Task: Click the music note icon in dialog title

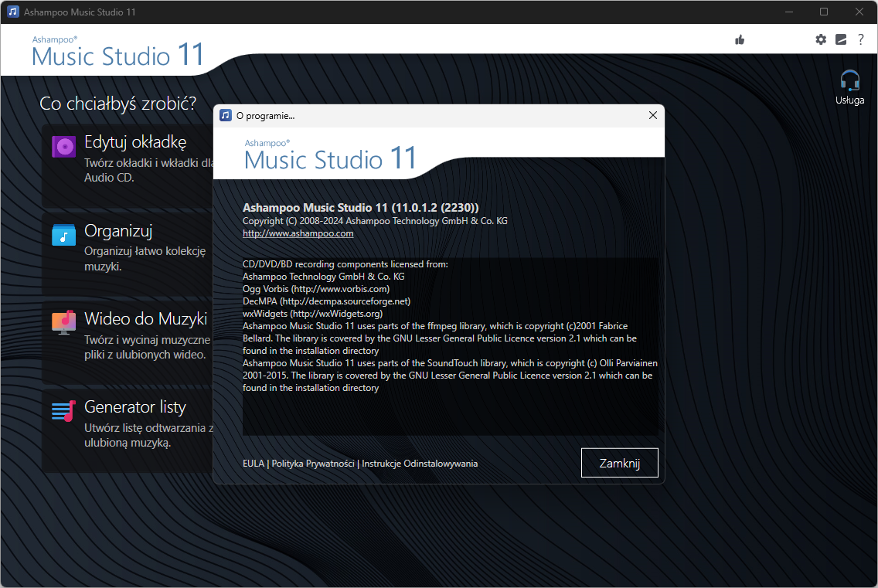Action: [x=226, y=115]
